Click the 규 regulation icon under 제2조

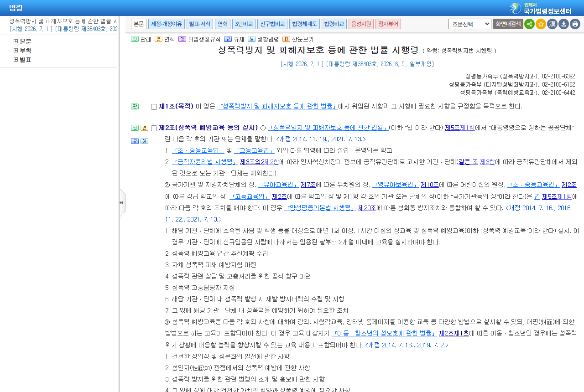(x=135, y=141)
